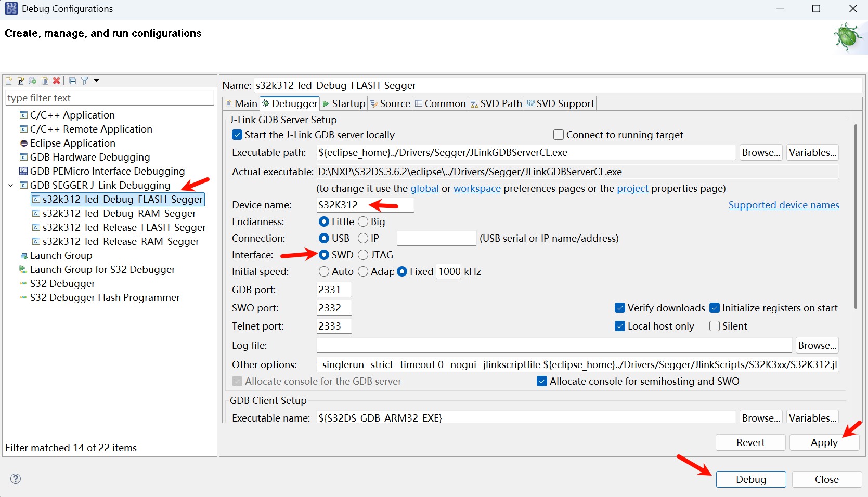Choose IP connection radio button
The image size is (868, 497).
pyautogui.click(x=363, y=238)
